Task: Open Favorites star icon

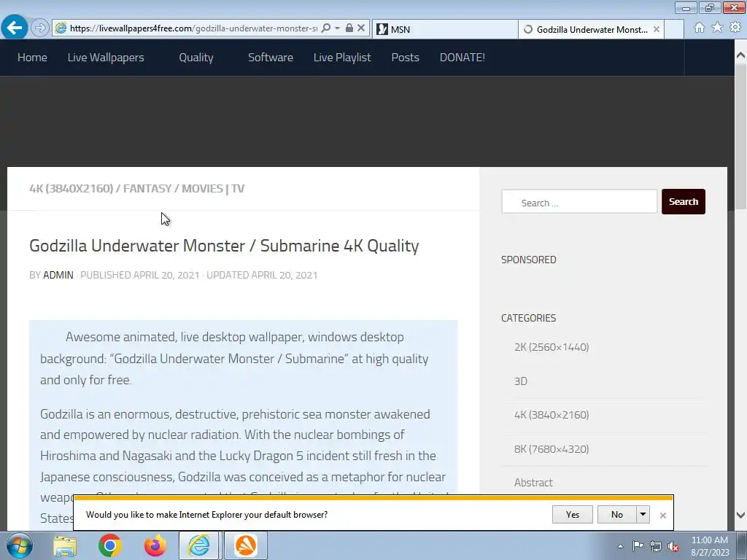Action: point(717,28)
